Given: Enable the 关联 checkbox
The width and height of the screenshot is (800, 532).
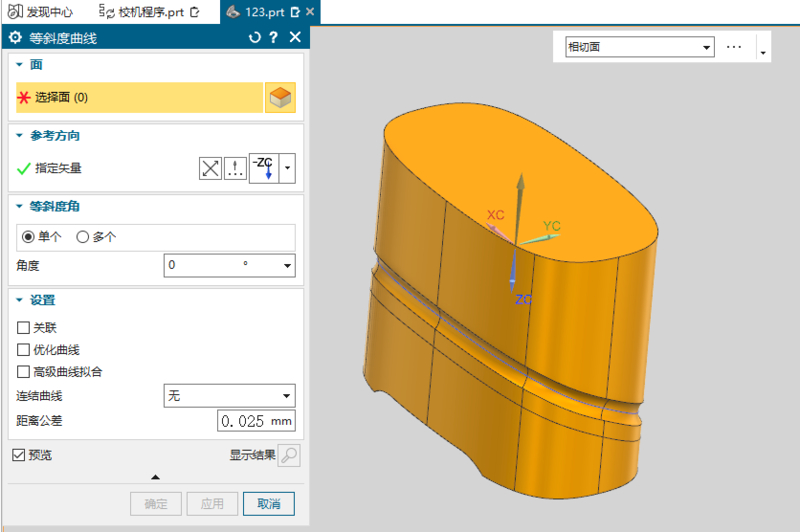Looking at the screenshot, I should point(24,327).
